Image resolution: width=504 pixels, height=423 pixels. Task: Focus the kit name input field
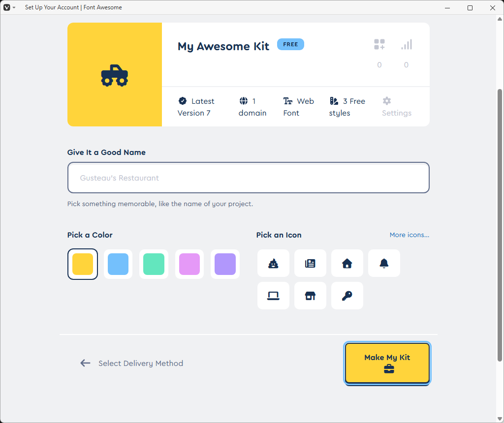[x=249, y=178]
